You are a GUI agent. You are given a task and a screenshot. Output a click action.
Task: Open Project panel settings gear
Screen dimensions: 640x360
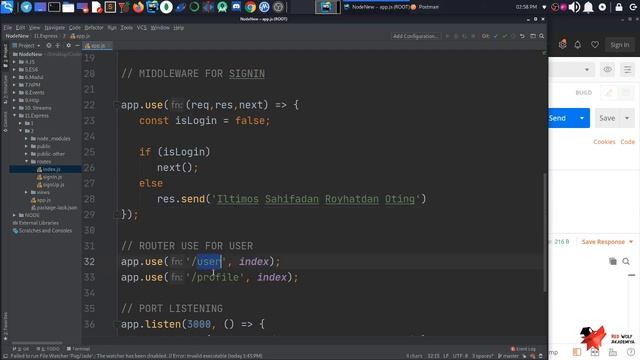click(69, 45)
